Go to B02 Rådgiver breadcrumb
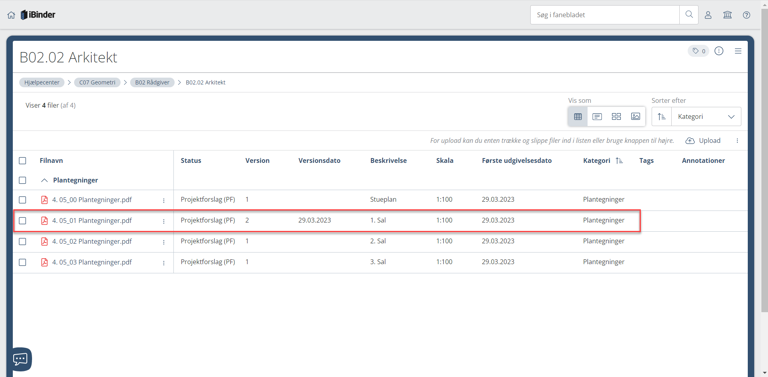 [x=152, y=82]
